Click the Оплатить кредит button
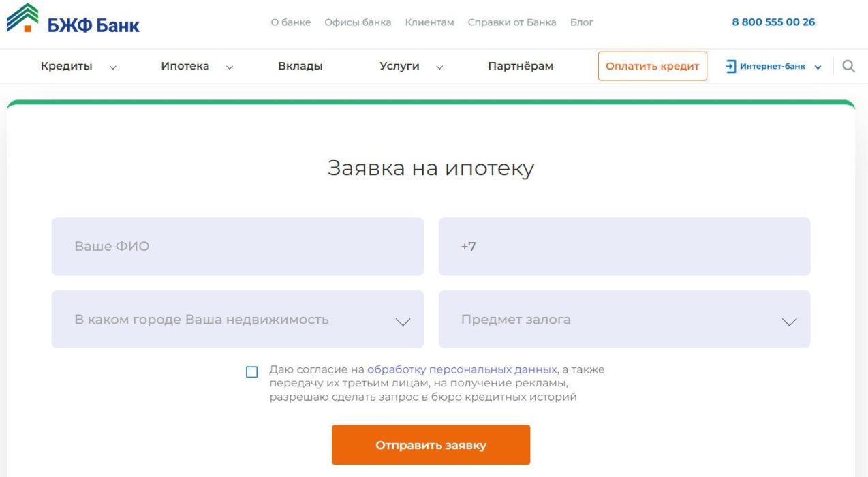 coord(651,66)
